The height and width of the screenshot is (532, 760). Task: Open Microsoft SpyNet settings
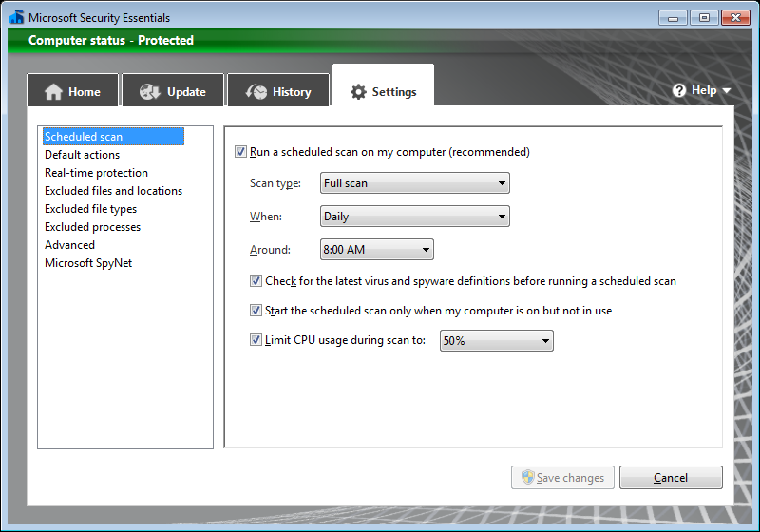[88, 263]
